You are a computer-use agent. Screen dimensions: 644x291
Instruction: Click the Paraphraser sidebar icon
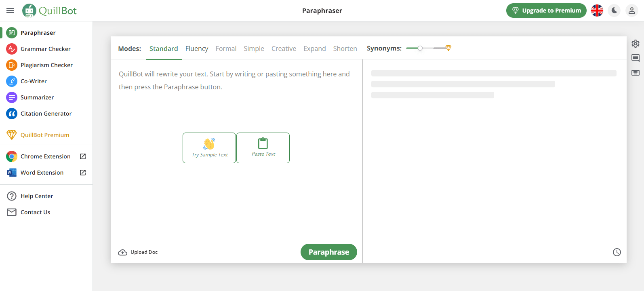tap(12, 33)
